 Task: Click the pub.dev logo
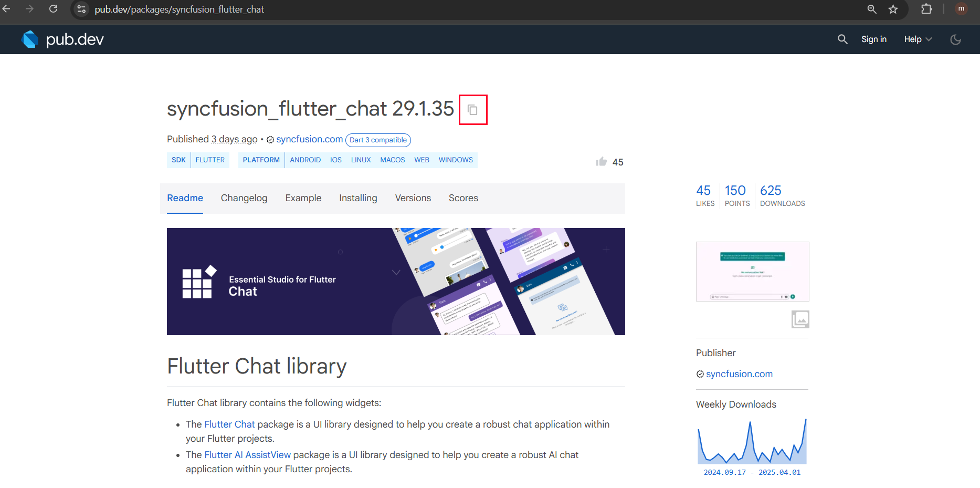point(63,39)
